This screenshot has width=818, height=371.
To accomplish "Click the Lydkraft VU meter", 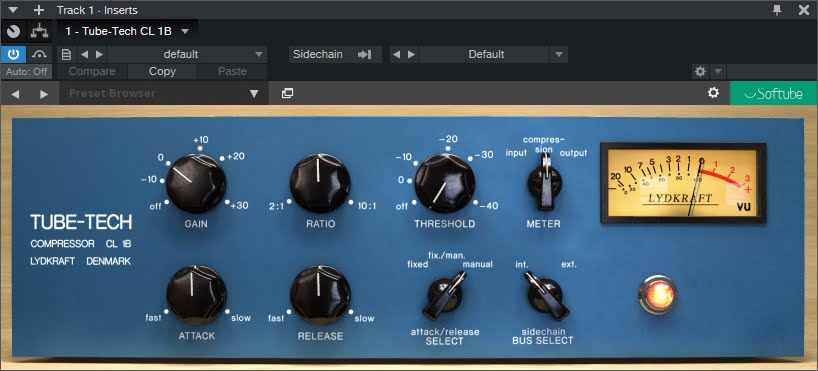I will [683, 183].
